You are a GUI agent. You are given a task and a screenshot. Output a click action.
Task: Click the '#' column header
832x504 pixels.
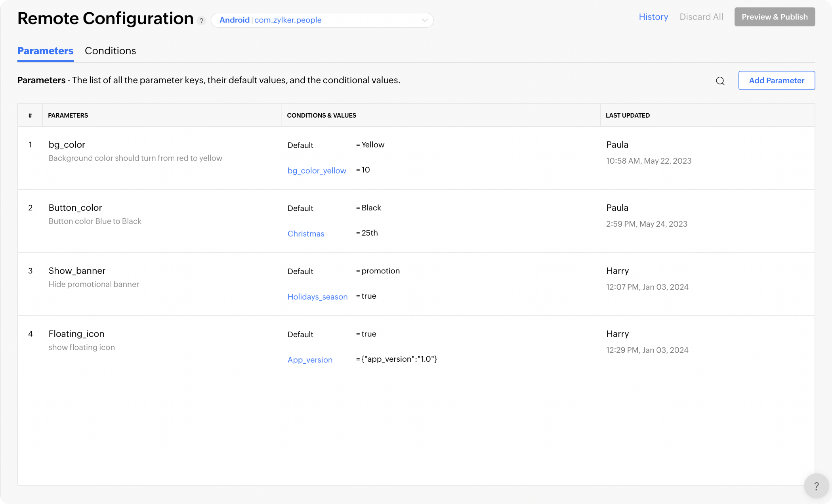(30, 115)
